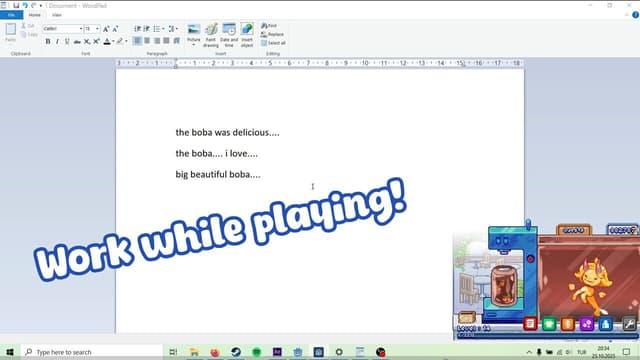Click the blue character button in game
Viewport: 640px width, 360px height.
605,324
